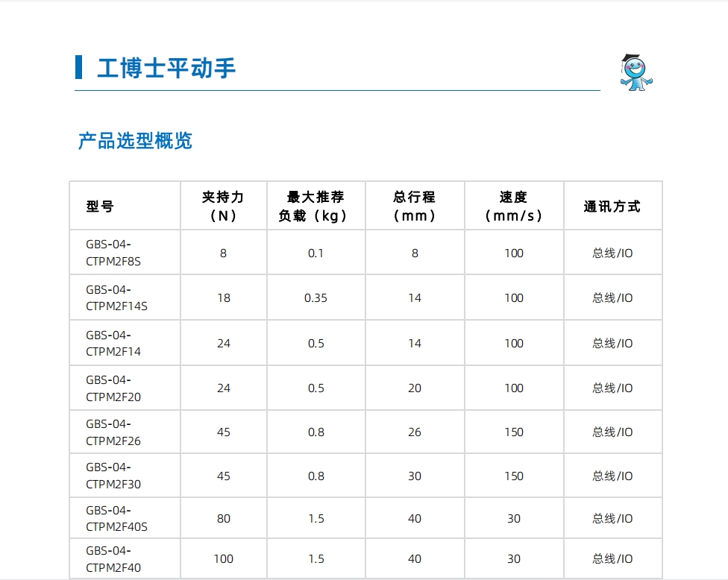Click the cartoon mascot logo icon

[x=636, y=72]
